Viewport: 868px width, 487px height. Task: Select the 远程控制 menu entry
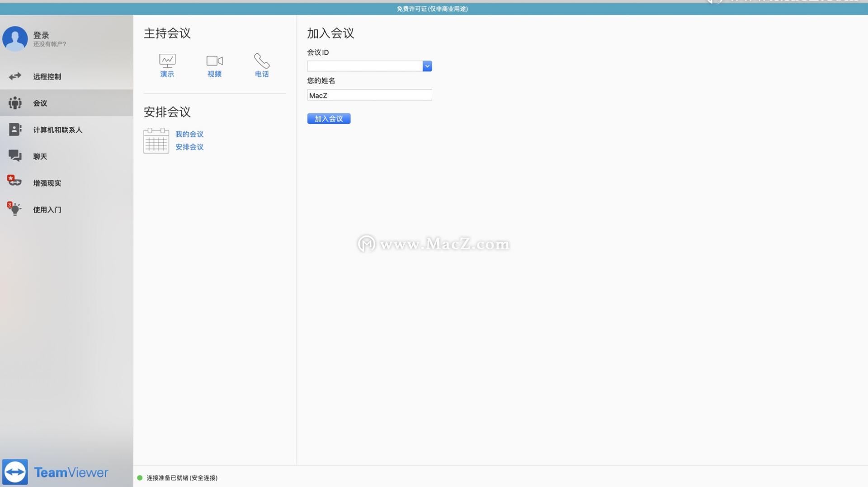coord(47,76)
